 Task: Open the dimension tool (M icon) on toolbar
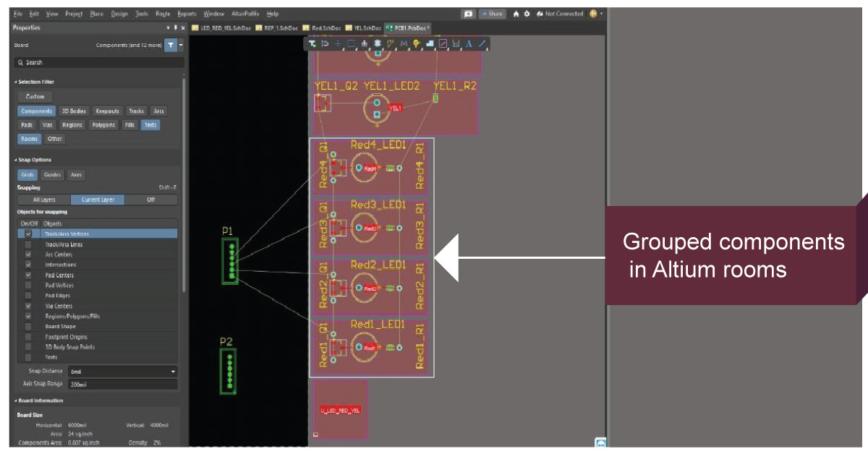(404, 43)
